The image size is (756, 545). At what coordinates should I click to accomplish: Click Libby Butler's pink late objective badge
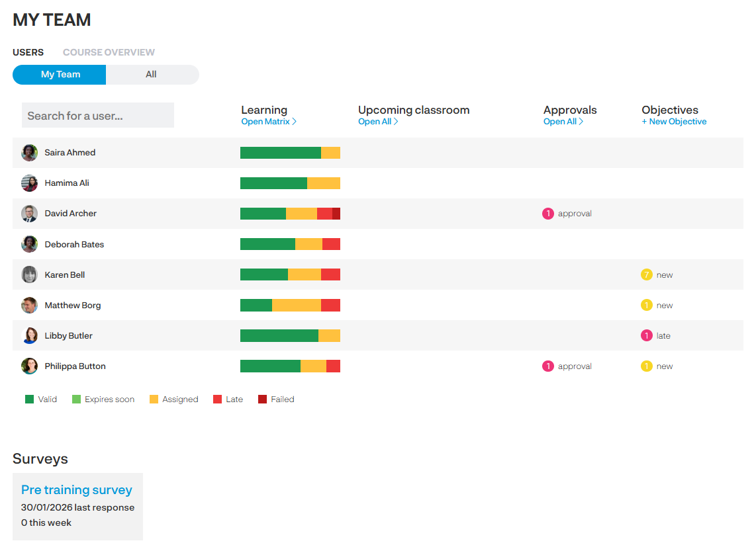[646, 336]
